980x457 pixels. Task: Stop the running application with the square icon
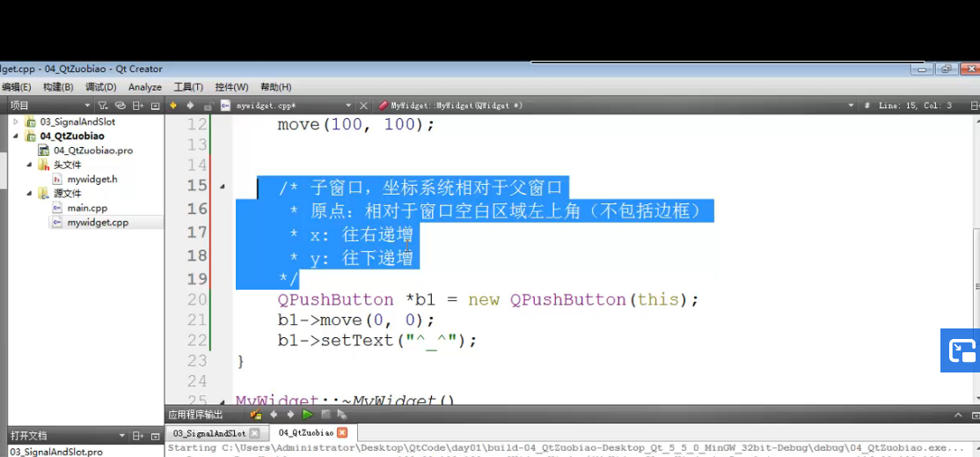point(325,415)
